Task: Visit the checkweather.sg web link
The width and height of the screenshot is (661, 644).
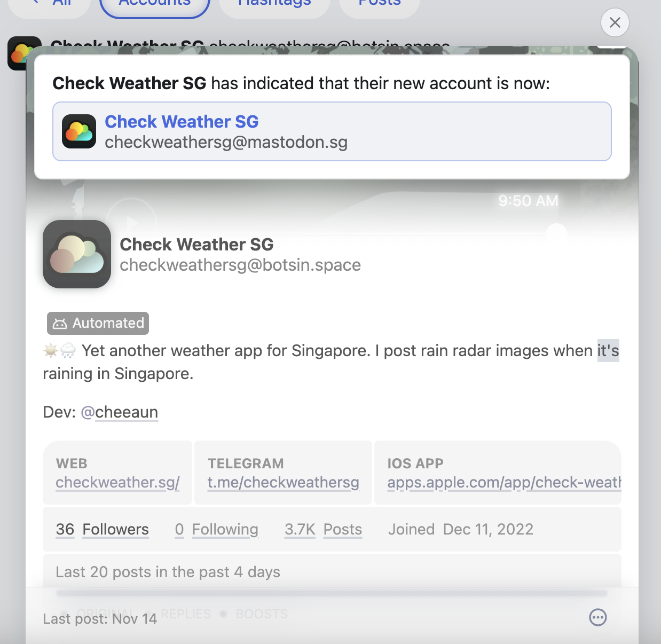Action: coord(117,482)
